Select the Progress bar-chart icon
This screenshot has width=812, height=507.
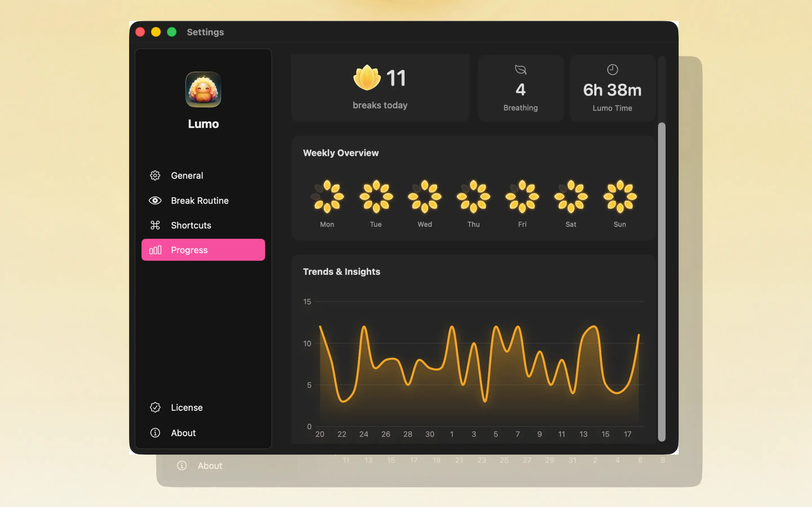(155, 250)
